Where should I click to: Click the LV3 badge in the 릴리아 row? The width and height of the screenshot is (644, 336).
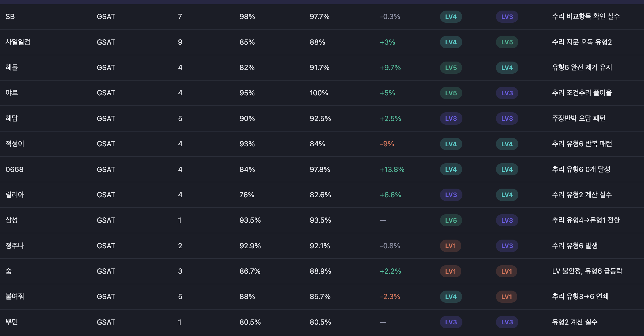(451, 195)
